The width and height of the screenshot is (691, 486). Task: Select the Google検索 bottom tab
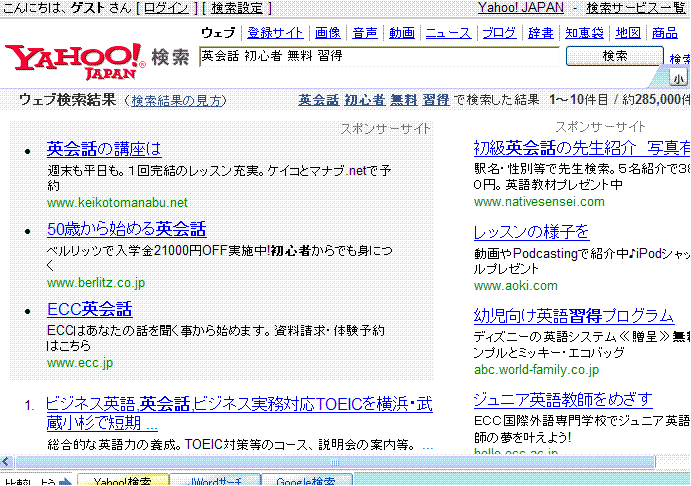307,480
